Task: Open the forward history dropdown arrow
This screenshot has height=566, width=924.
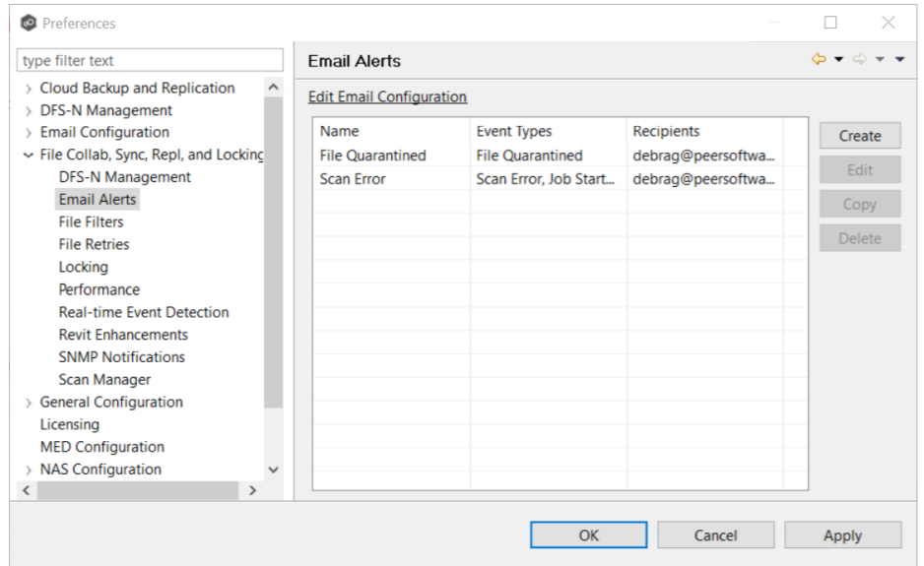Action: pos(880,61)
